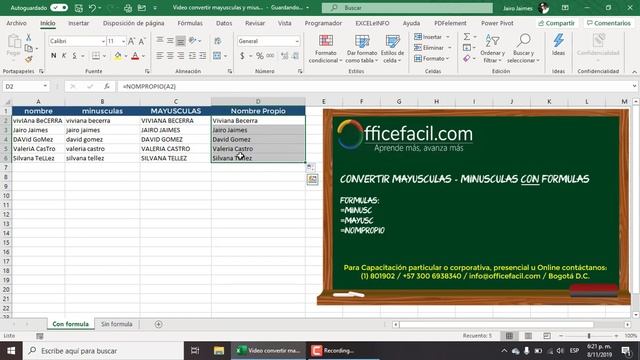The width and height of the screenshot is (640, 360).
Task: Switch to the Sin formula sheet
Action: coord(117,324)
